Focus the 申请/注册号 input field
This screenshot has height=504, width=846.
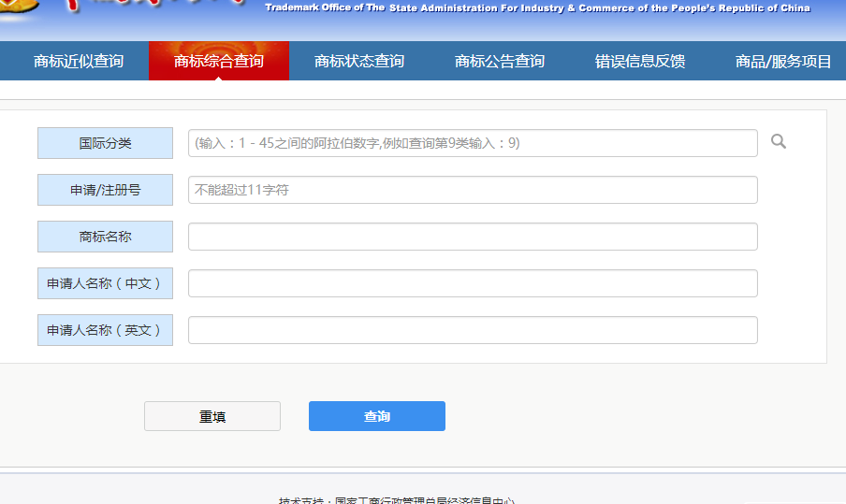tap(473, 190)
